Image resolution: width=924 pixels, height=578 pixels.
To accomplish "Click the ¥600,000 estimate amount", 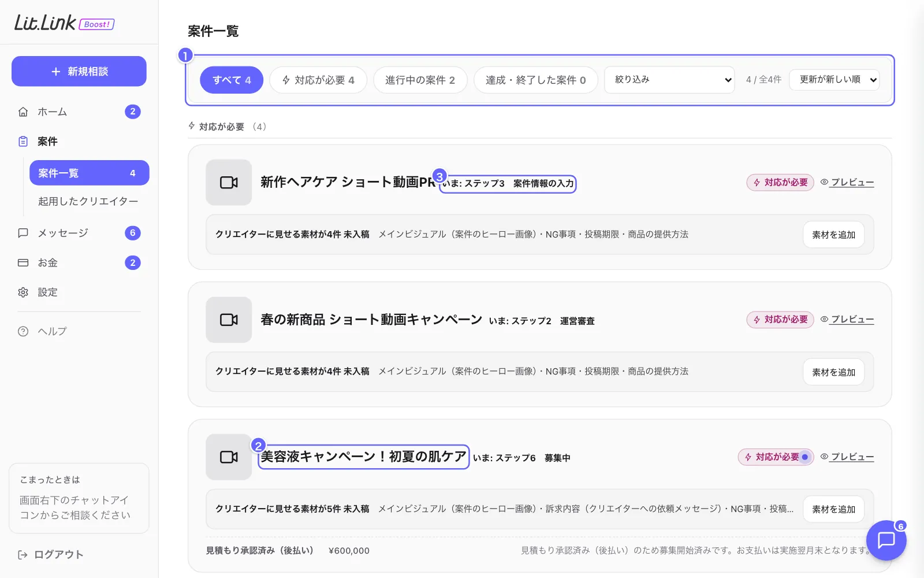I will pyautogui.click(x=349, y=551).
